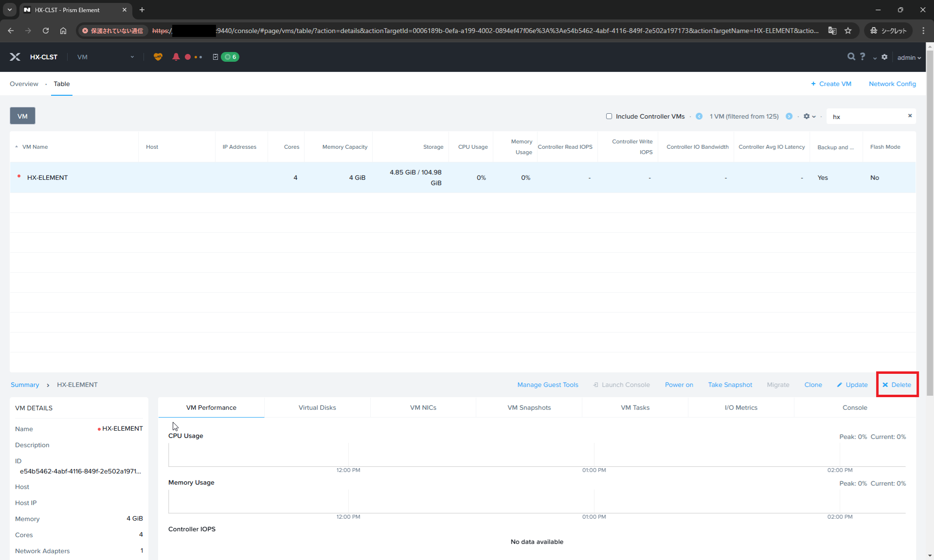Open the Overview tab

coord(23,84)
